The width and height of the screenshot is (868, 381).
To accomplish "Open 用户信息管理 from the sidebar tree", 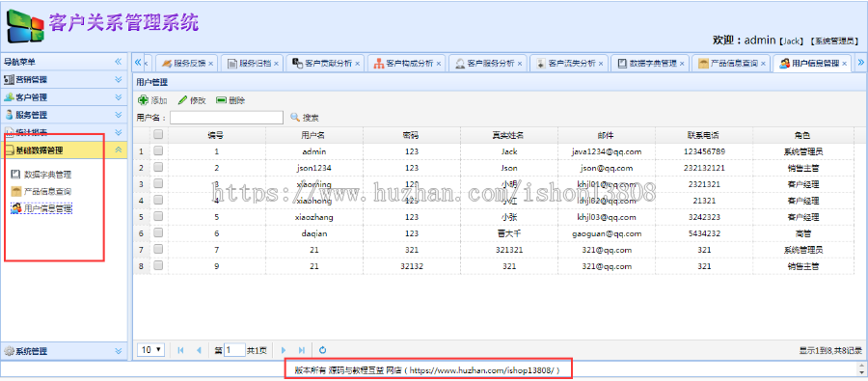I will [x=48, y=208].
